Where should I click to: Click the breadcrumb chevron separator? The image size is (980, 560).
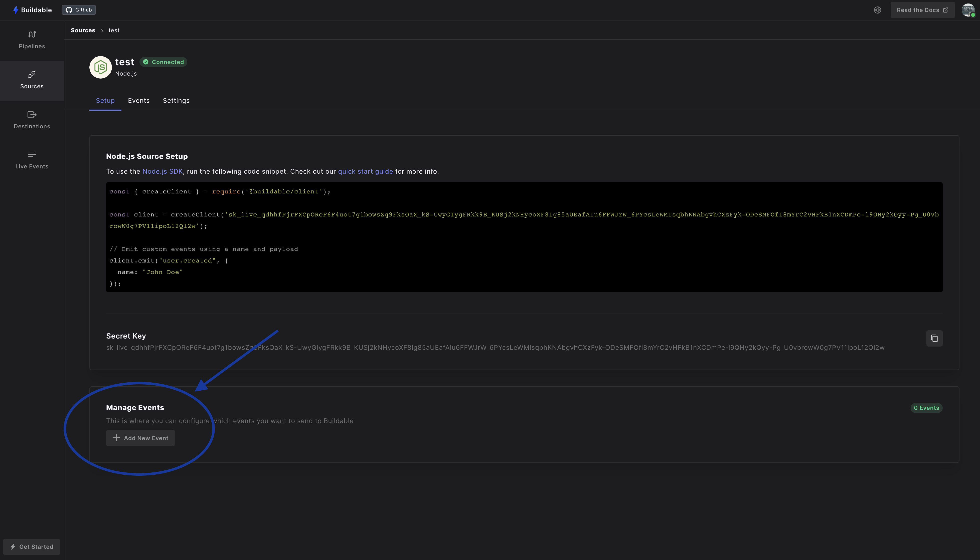coord(102,31)
